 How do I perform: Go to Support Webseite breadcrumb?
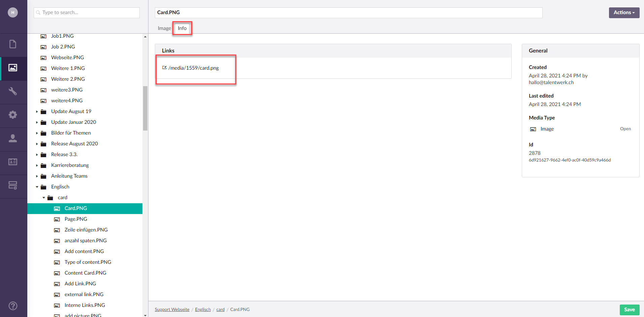[x=172, y=310]
